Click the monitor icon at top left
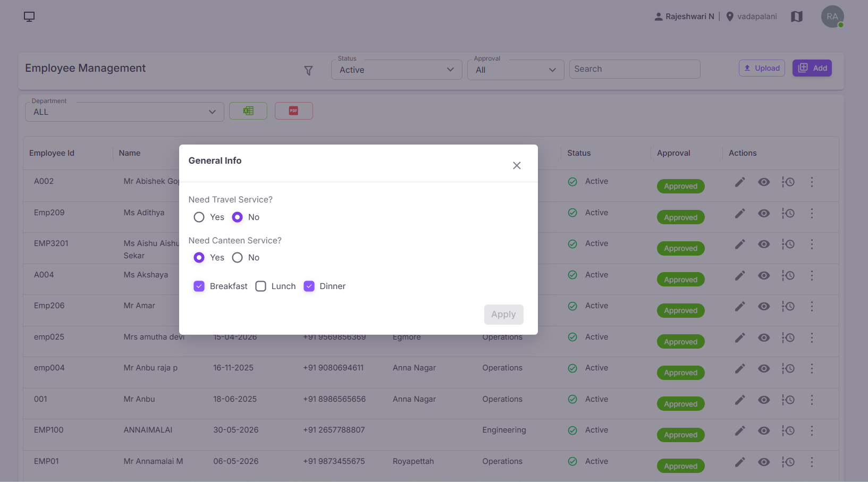The image size is (868, 482). (x=29, y=16)
